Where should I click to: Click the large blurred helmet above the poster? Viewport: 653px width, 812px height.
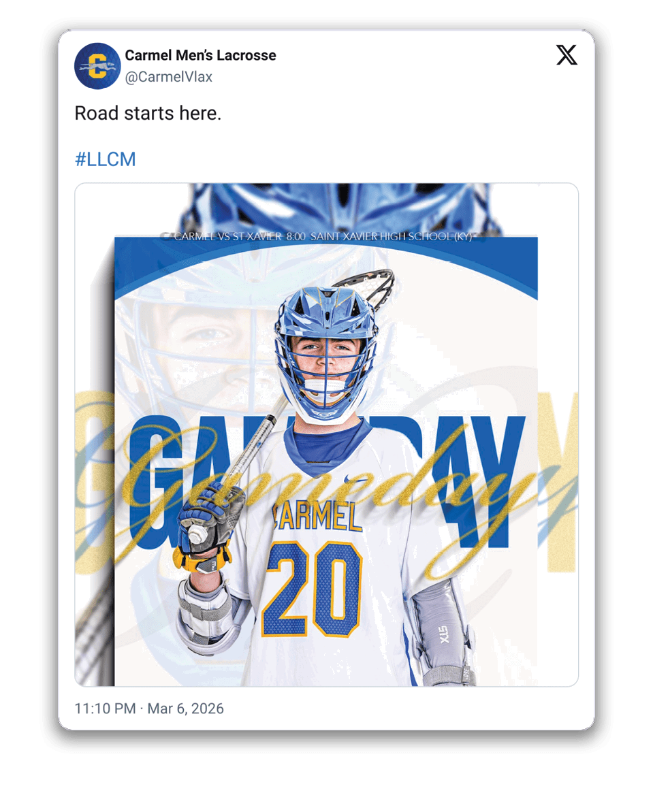pyautogui.click(x=340, y=208)
